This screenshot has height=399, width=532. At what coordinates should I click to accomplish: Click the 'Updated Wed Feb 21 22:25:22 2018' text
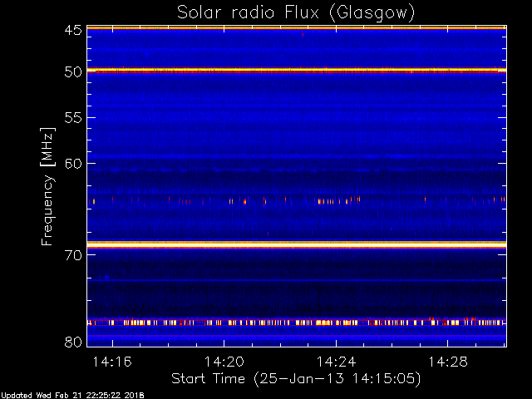click(72, 396)
